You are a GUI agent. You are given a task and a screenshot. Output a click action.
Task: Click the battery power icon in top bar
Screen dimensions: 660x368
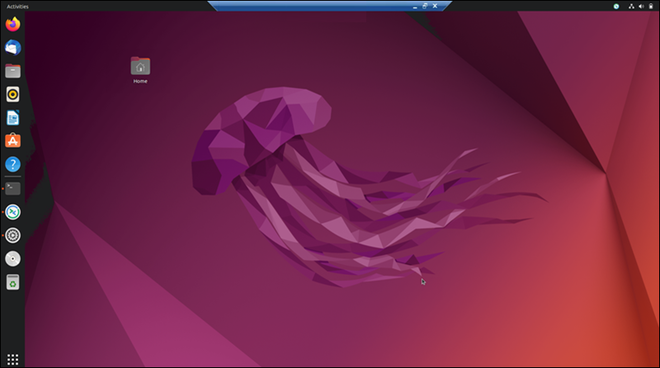[651, 6]
